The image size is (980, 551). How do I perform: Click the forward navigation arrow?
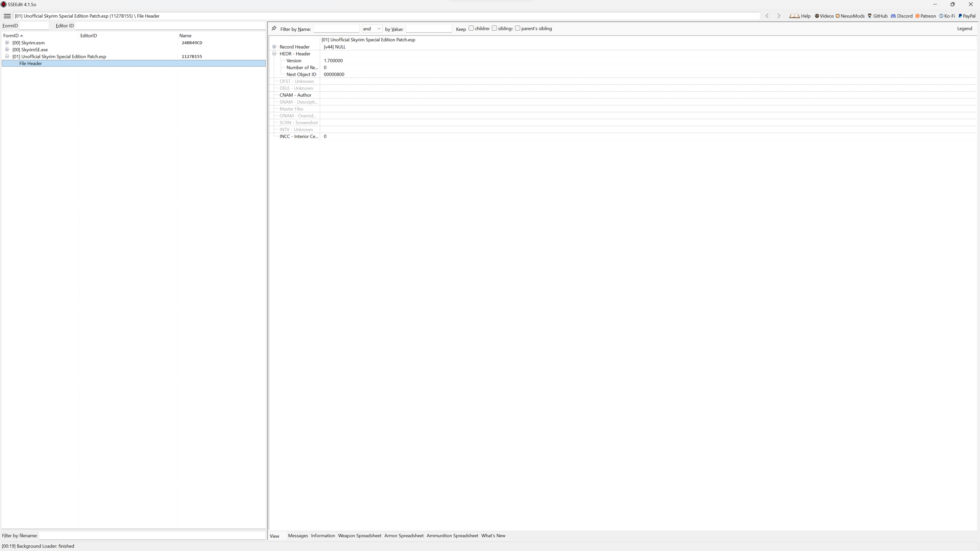click(x=779, y=16)
